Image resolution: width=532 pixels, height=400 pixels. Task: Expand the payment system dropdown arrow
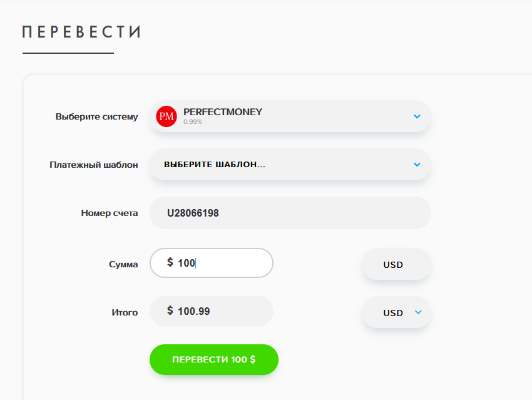(417, 116)
